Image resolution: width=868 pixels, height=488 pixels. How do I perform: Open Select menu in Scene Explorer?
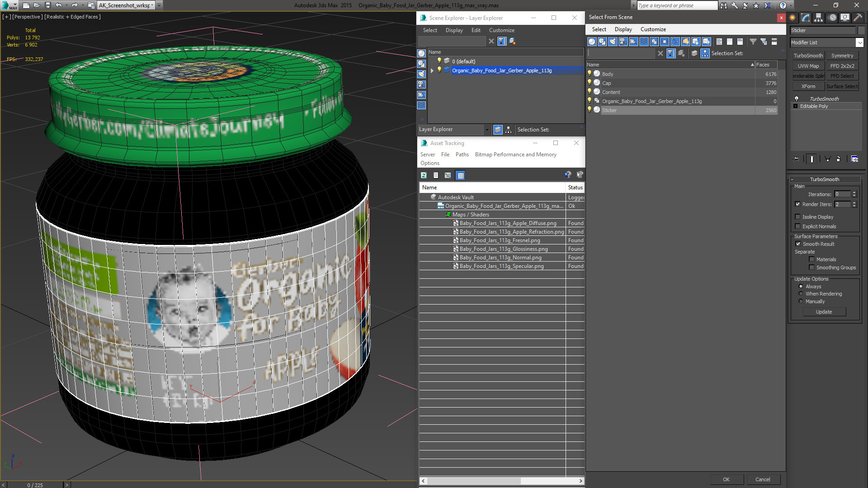(430, 30)
